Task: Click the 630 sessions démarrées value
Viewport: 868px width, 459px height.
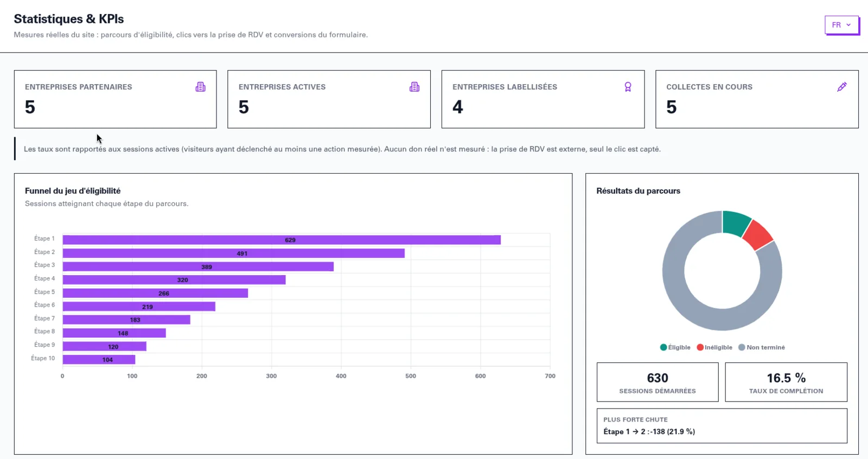Action: click(x=658, y=378)
